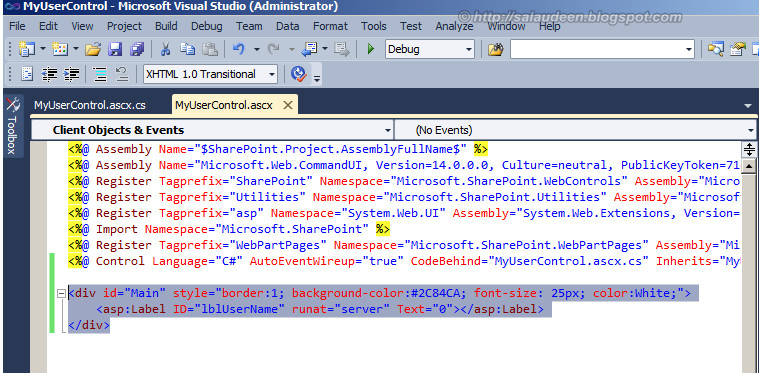Viewport: 759px width, 373px height.
Task: Click the Uncomment Selection icon
Action: 122,74
